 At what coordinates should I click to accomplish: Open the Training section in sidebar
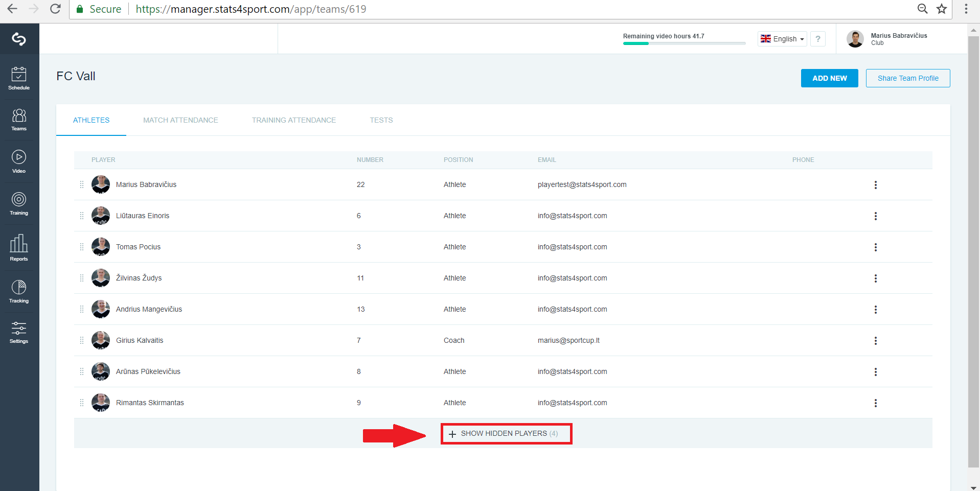click(19, 203)
